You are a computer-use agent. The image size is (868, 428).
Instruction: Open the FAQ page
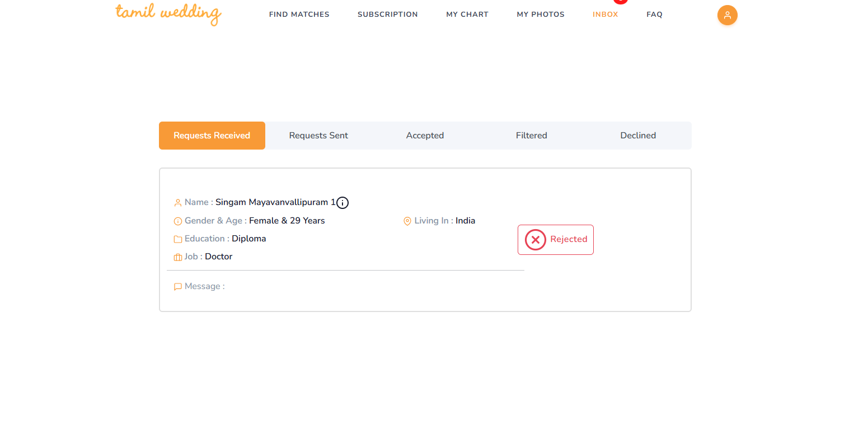pyautogui.click(x=654, y=15)
